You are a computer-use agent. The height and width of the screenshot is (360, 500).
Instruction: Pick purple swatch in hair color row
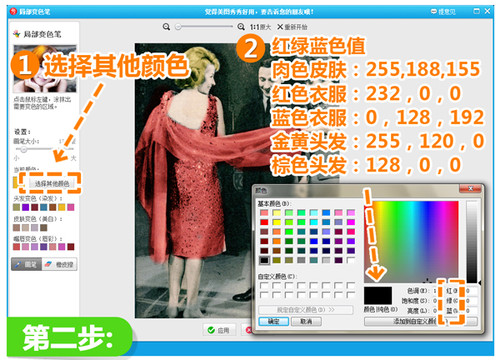click(25, 207)
